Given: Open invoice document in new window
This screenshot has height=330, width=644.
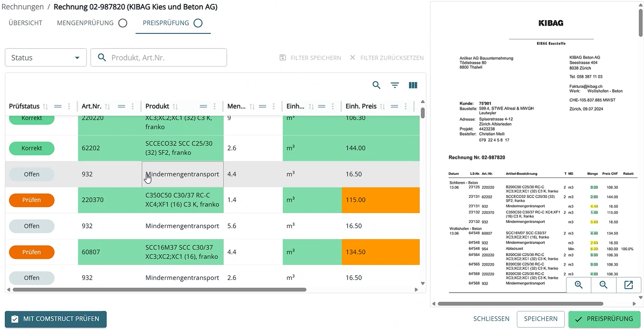Looking at the screenshot, I should pos(628,285).
